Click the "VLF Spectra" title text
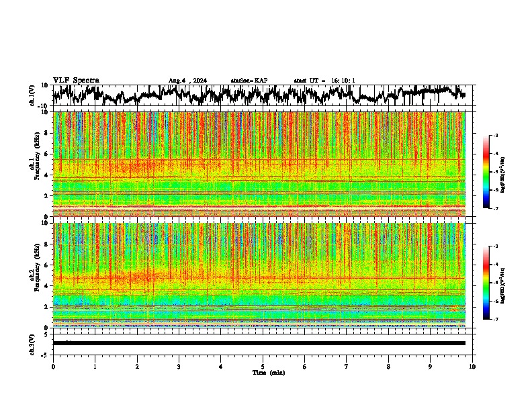Screen dimensions: 532x411 point(76,81)
